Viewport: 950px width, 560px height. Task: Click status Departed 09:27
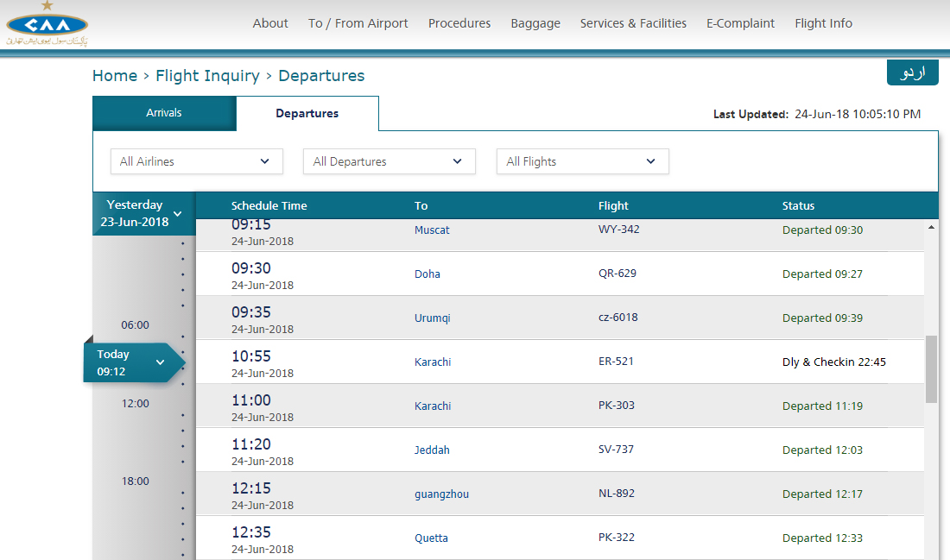click(x=822, y=274)
